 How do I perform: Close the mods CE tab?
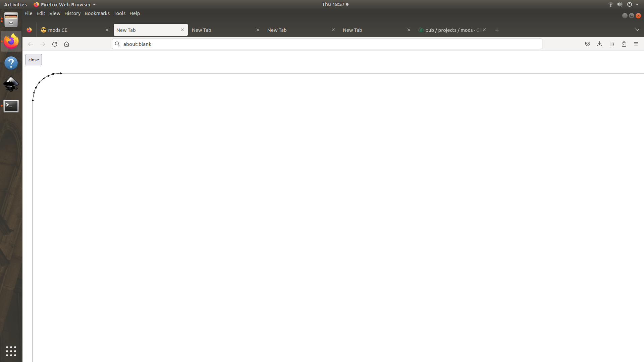(x=107, y=30)
